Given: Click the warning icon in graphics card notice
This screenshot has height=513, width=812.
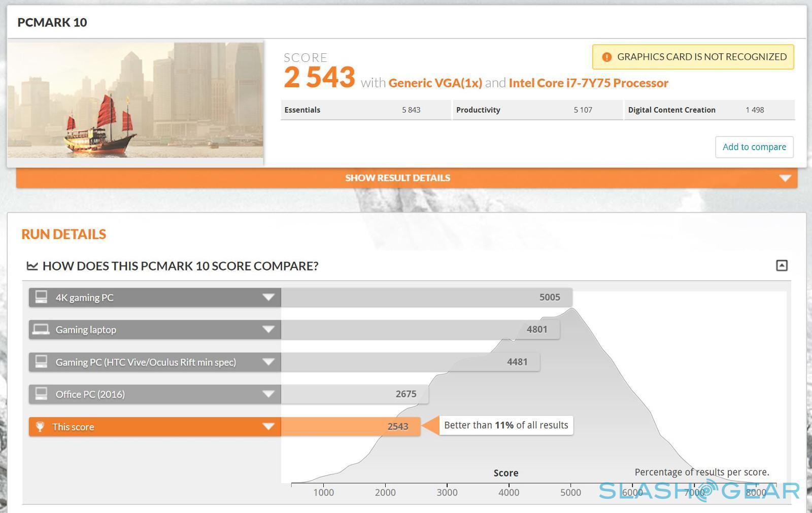Looking at the screenshot, I should click(x=606, y=57).
